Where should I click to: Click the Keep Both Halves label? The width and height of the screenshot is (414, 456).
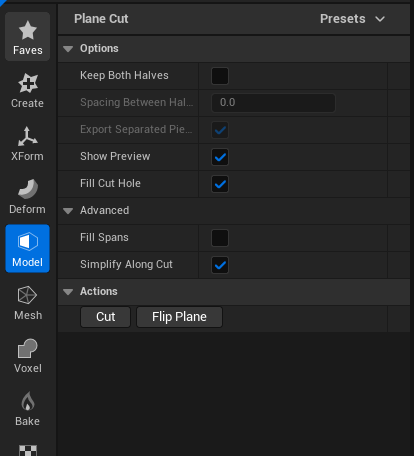124,75
